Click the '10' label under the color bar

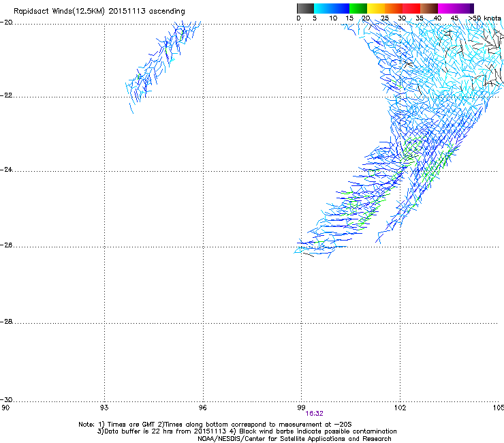coord(333,18)
